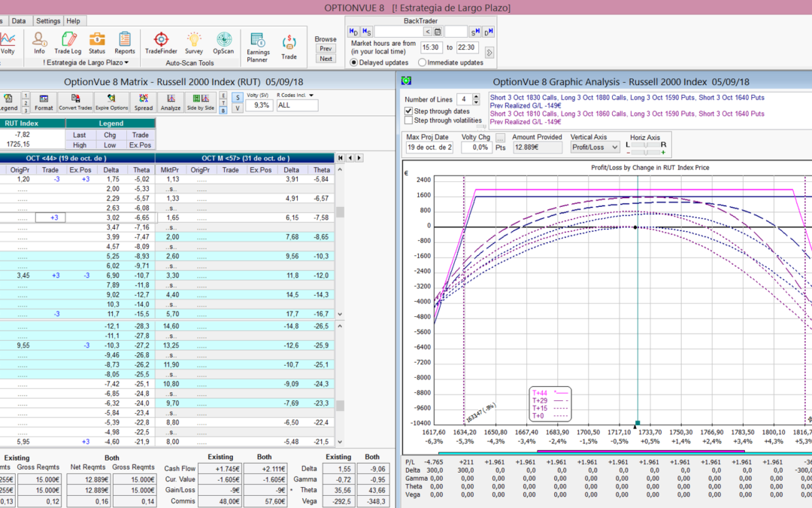
Task: Launch the OpScan radar tool
Action: [x=223, y=43]
